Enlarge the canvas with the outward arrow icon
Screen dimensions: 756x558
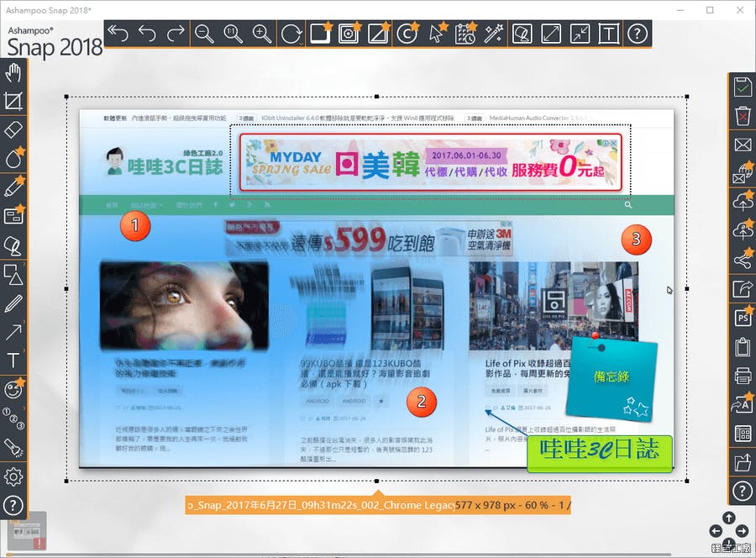(x=551, y=34)
